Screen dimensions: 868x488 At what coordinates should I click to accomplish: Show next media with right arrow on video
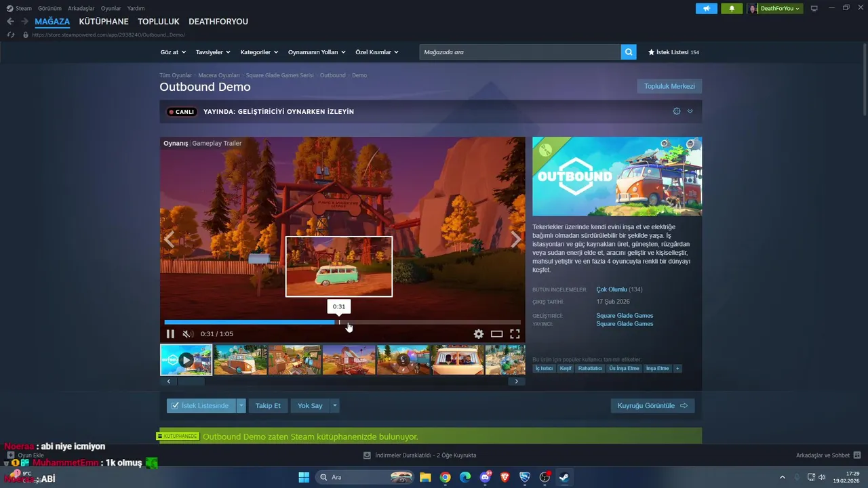516,239
